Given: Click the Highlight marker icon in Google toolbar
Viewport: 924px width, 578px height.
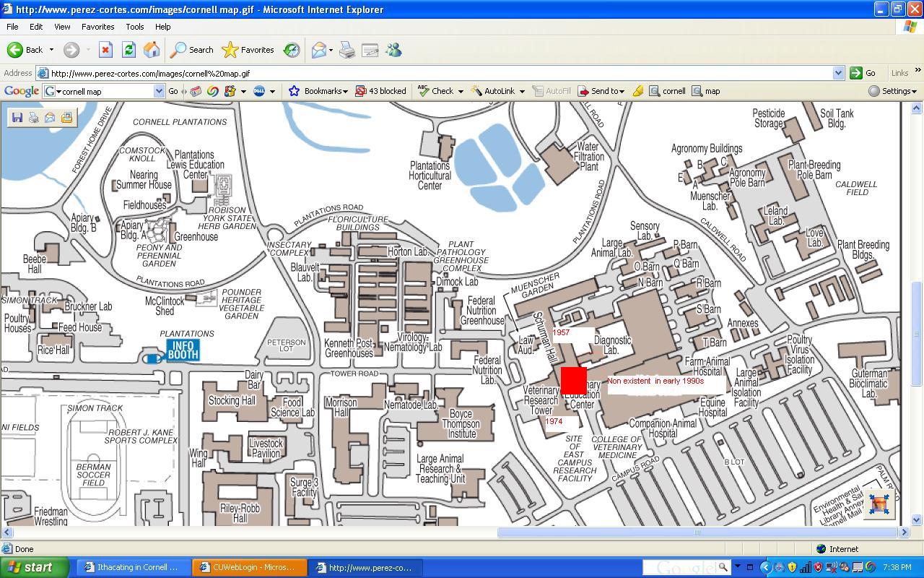Looking at the screenshot, I should [x=638, y=91].
